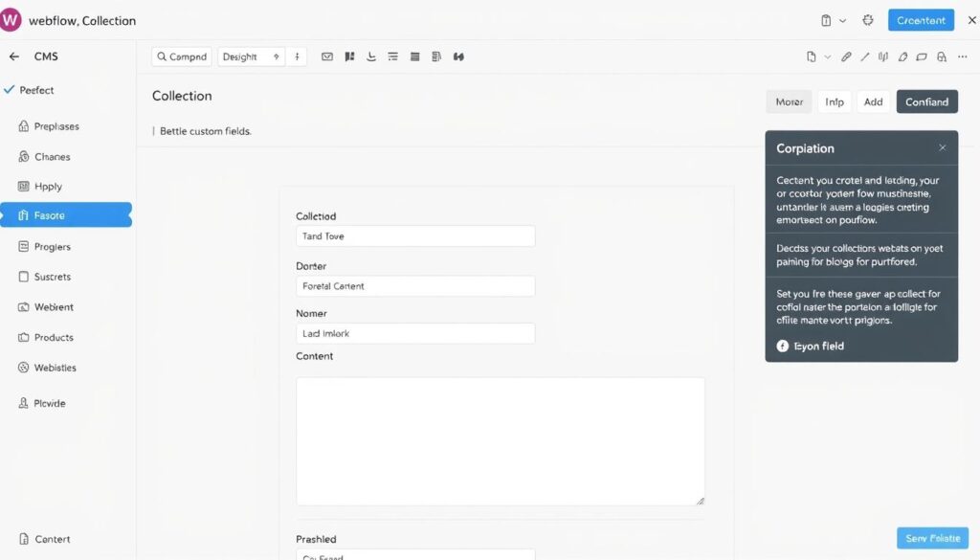Click the Webflow logo icon
The image size is (980, 560).
coord(10,20)
